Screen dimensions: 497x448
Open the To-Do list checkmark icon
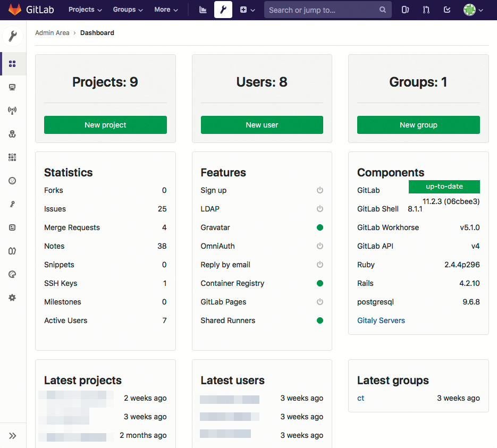coord(447,10)
